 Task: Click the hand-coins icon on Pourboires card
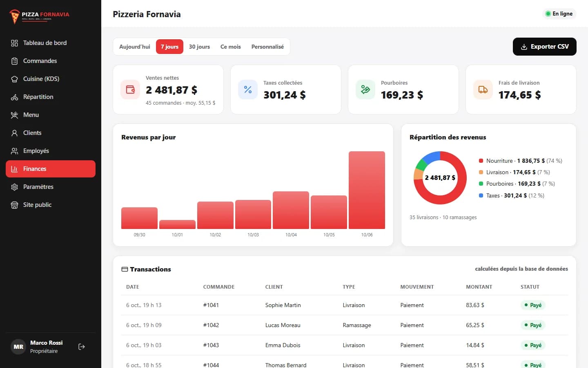click(365, 90)
